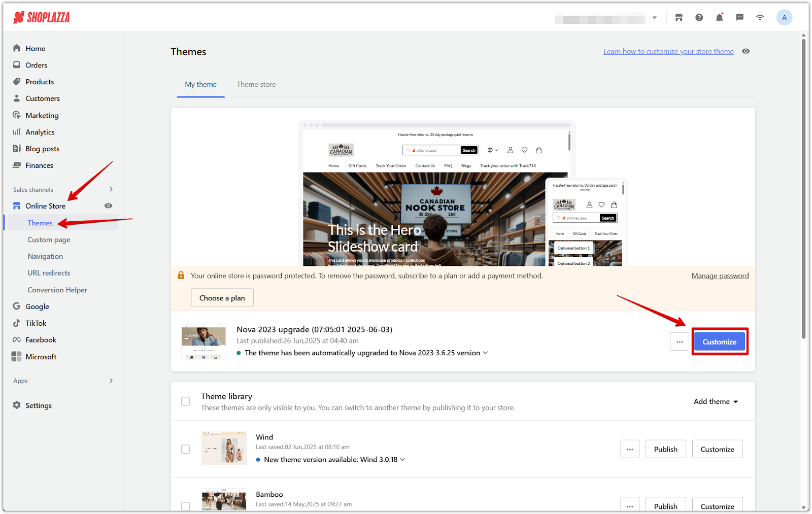This screenshot has height=514, width=812.
Task: Check the Theme library select-all checkbox
Action: click(186, 401)
